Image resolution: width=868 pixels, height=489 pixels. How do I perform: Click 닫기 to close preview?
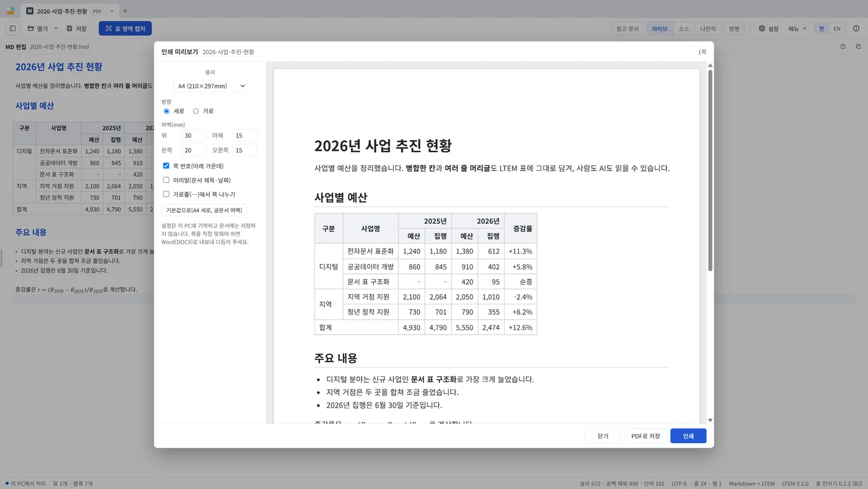click(x=603, y=436)
